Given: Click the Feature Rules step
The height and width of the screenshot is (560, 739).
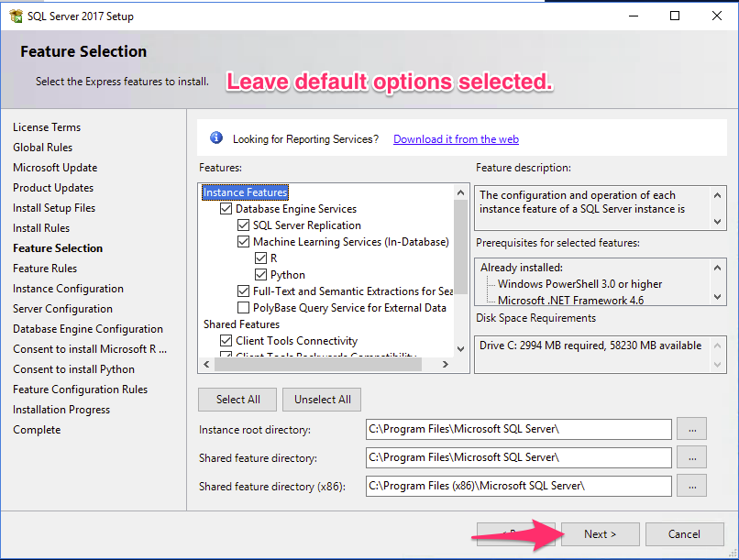Looking at the screenshot, I should click(45, 269).
